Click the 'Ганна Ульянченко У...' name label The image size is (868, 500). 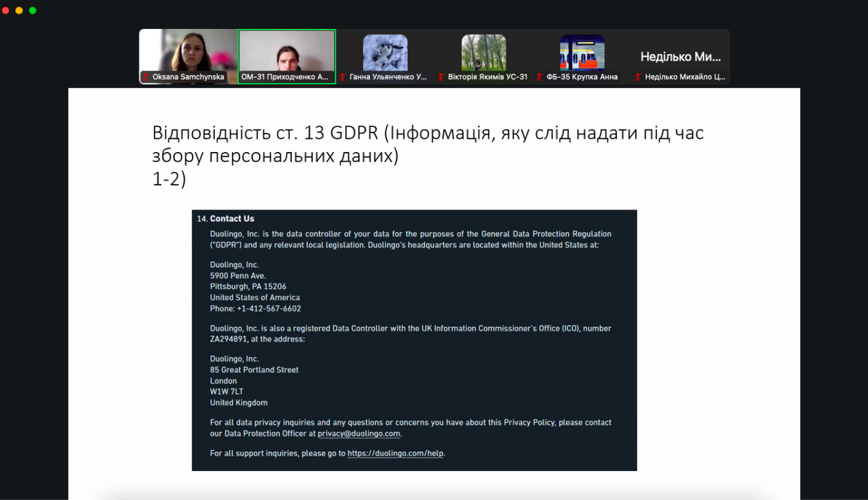(388, 77)
